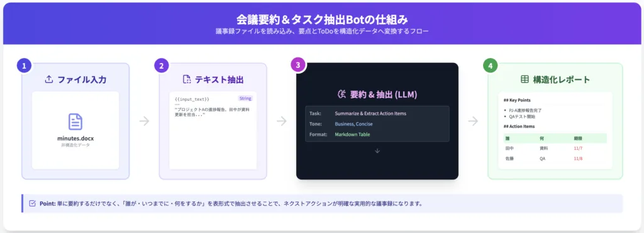Click the small down arrow in the LLM card
The height and width of the screenshot is (233, 644).
click(x=377, y=151)
